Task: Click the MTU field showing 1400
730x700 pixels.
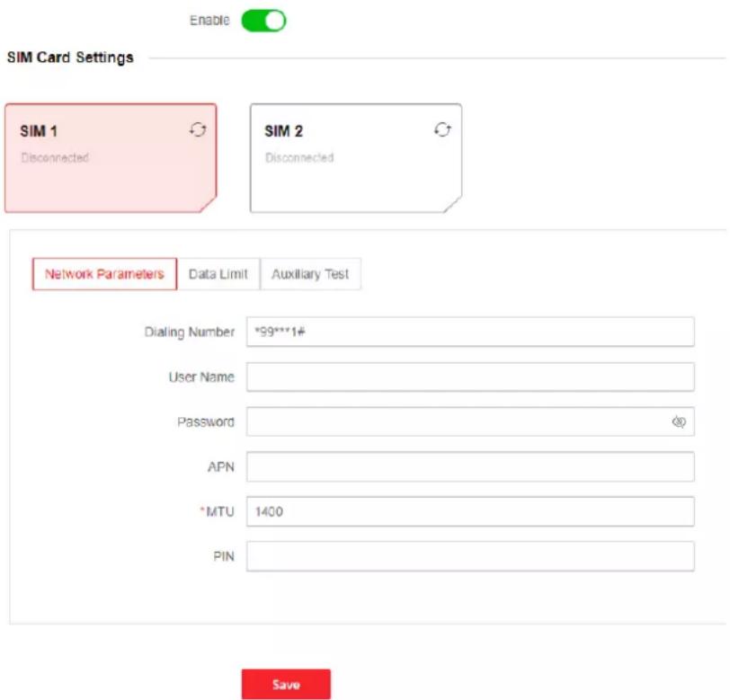Action: click(470, 511)
